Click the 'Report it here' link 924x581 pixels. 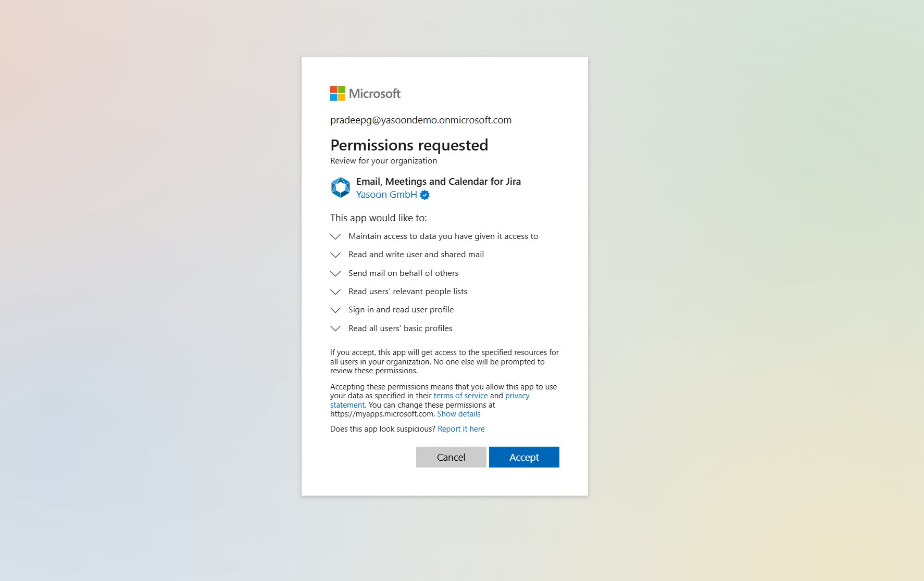(461, 429)
